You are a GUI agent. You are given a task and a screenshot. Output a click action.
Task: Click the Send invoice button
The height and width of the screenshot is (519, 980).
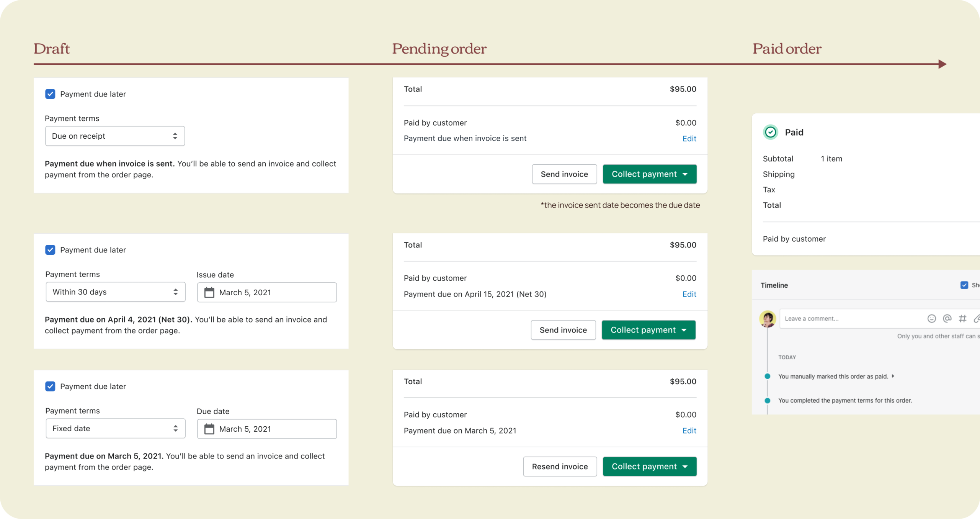(564, 174)
